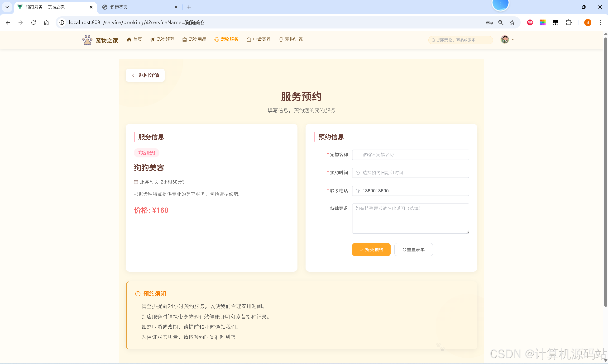608x364 pixels.
Task: Open the Chrome profile avatar 'd'
Action: click(x=588, y=23)
